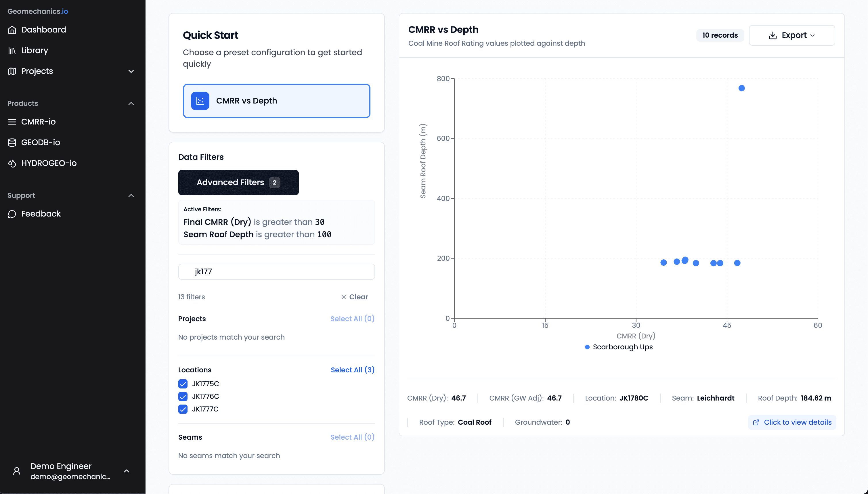
Task: Select CMRR-io under Products
Action: click(38, 121)
